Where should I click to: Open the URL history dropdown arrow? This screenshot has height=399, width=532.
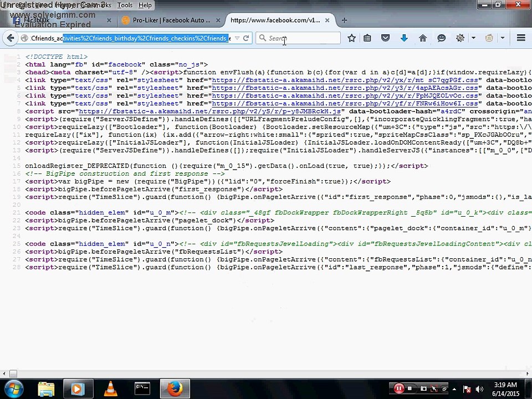pyautogui.click(x=237, y=38)
